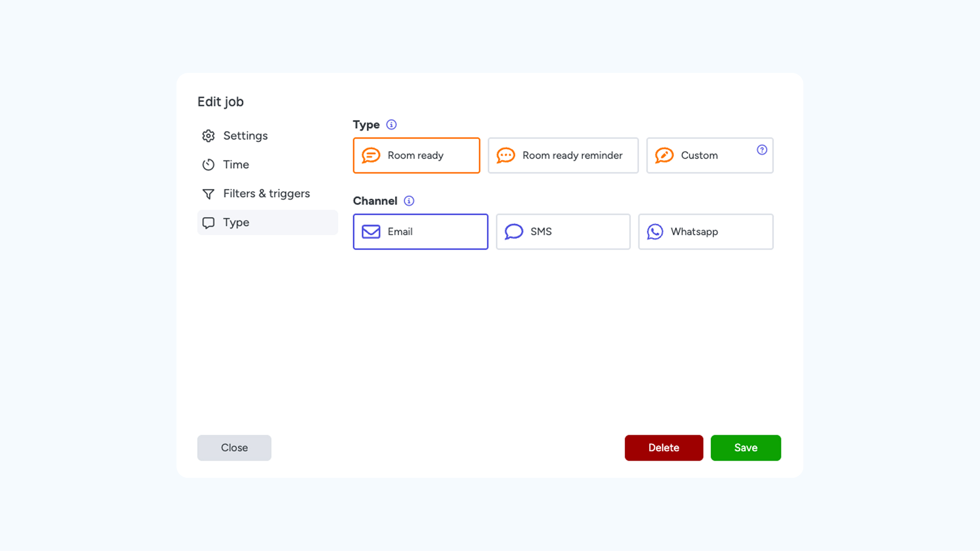Open Filters & triggers section
The height and width of the screenshot is (551, 980).
point(267,194)
